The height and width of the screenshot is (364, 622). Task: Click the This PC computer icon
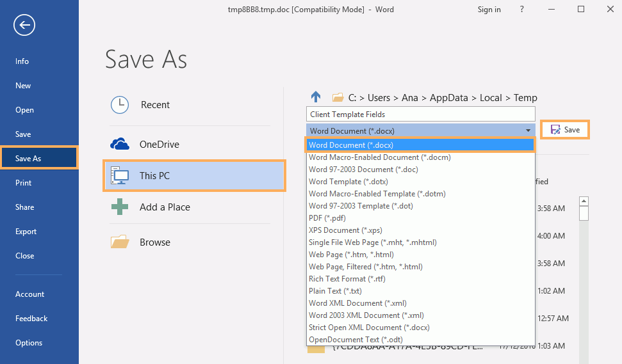click(120, 175)
